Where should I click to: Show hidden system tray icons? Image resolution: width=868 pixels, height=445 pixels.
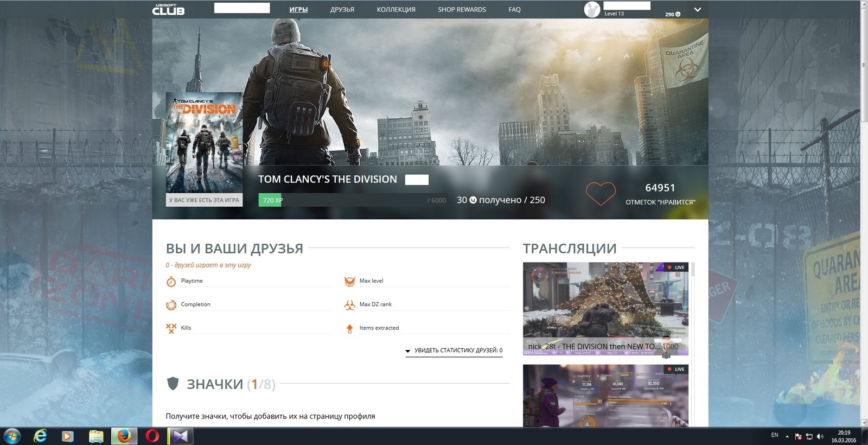(x=787, y=436)
